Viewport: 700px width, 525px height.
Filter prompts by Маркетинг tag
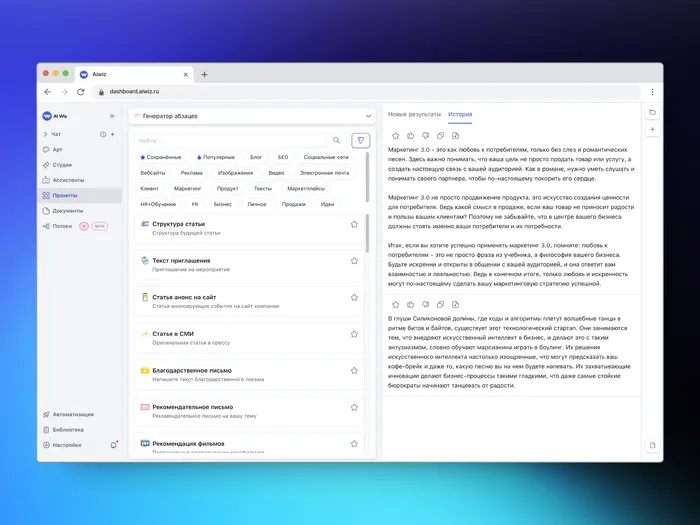tap(188, 188)
